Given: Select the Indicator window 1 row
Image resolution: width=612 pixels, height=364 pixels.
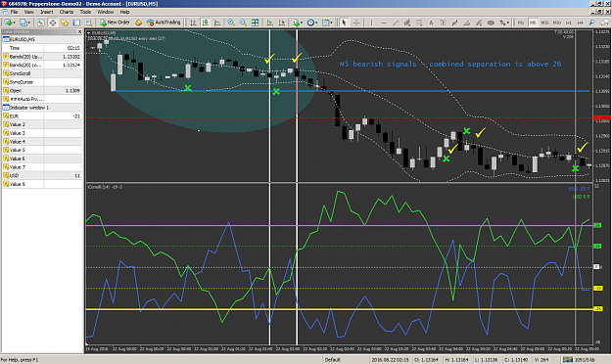Looking at the screenshot, I should coord(42,108).
